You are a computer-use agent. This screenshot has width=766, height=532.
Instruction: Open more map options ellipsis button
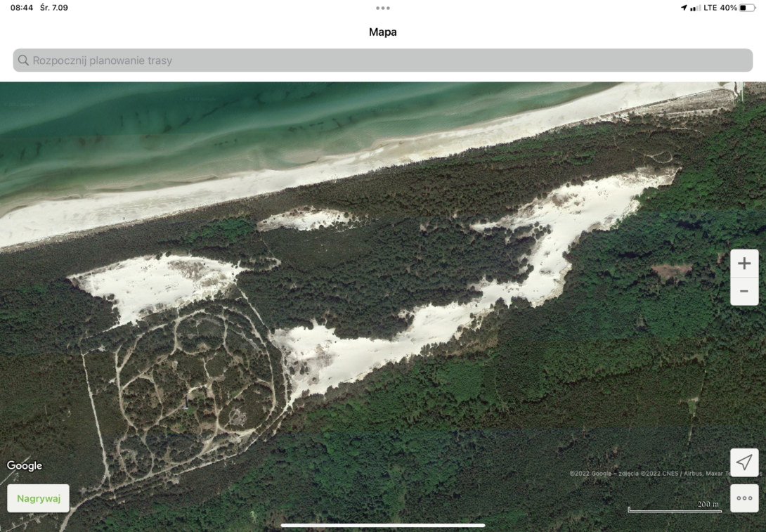(744, 498)
